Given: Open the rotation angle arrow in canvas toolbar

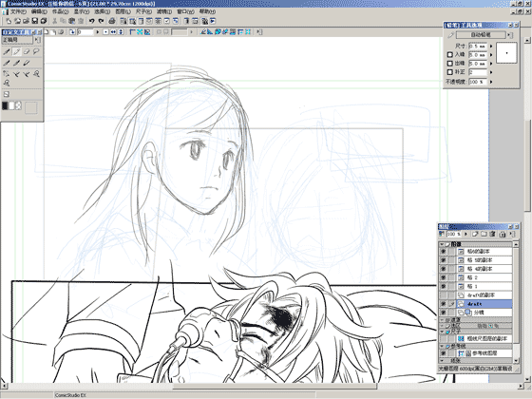Looking at the screenshot, I should [98, 32].
